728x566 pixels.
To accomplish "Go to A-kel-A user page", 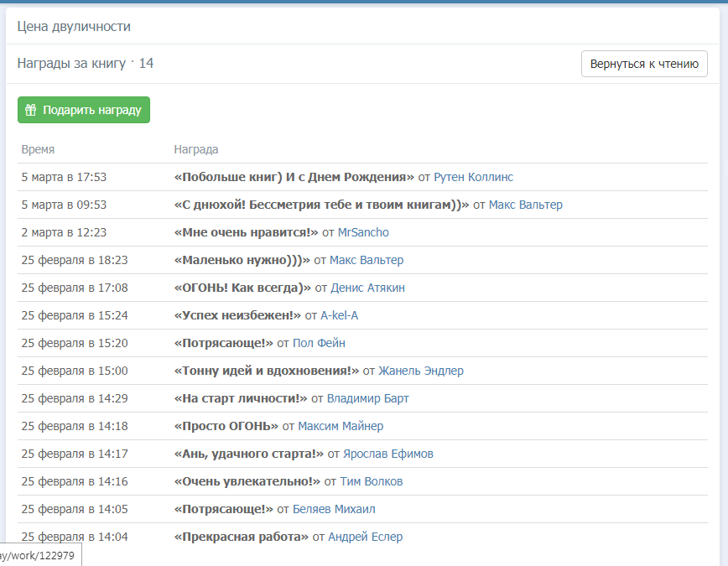I will (x=339, y=315).
